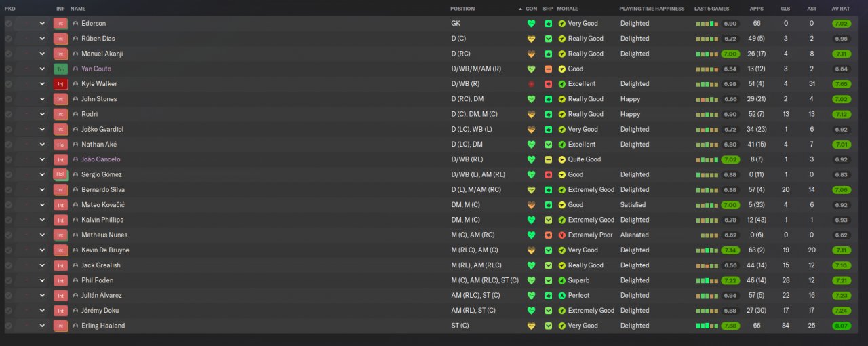Toggle picked checkmark for Kevin De Bruyne
Screen dimensions: 868x346
pyautogui.click(x=8, y=250)
